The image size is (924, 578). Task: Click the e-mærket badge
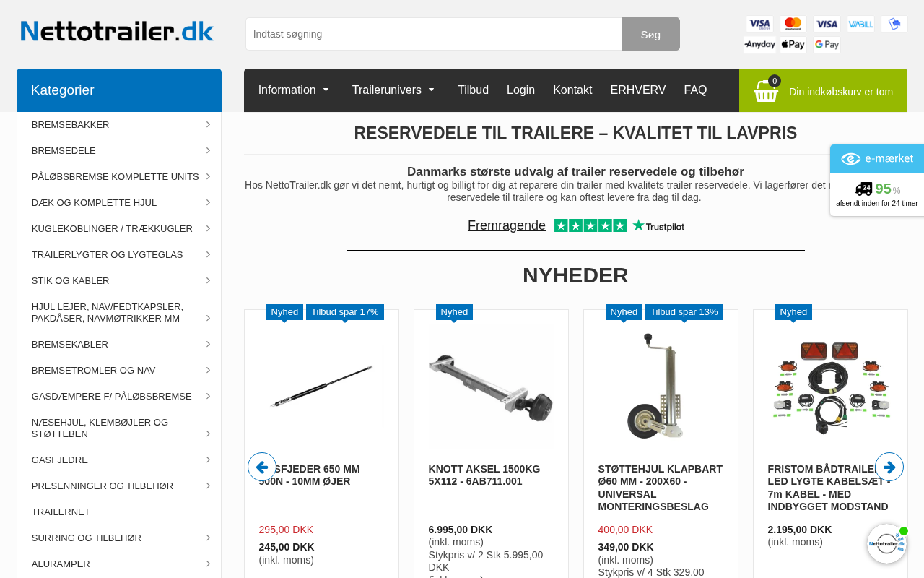pos(877,159)
